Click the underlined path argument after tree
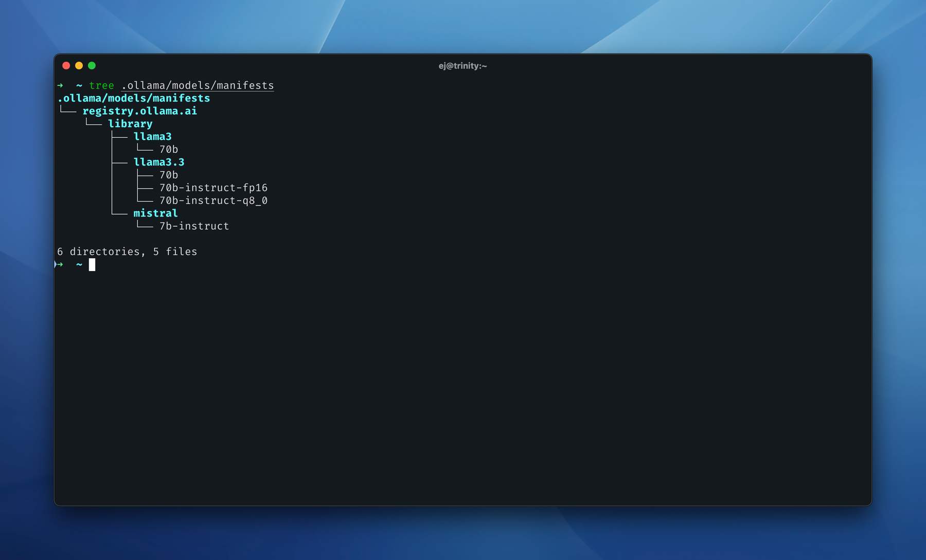The height and width of the screenshot is (560, 926). click(198, 85)
